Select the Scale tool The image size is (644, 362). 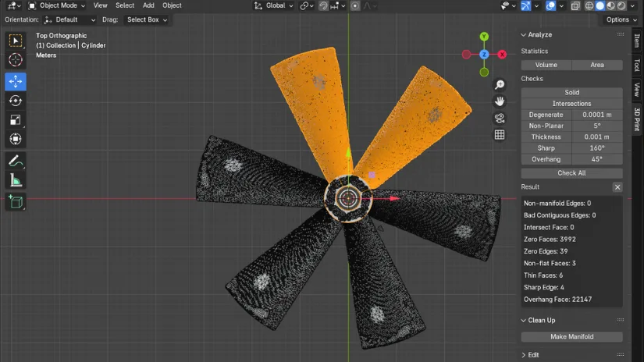[16, 120]
